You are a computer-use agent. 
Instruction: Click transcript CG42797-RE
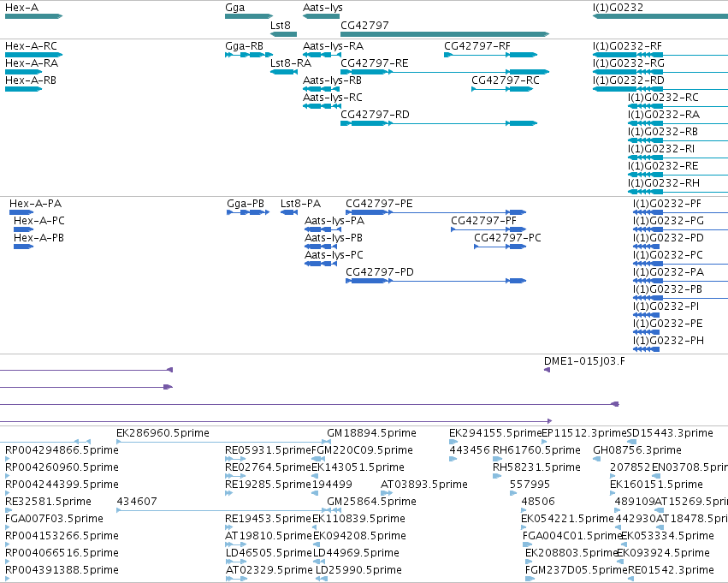click(445, 72)
